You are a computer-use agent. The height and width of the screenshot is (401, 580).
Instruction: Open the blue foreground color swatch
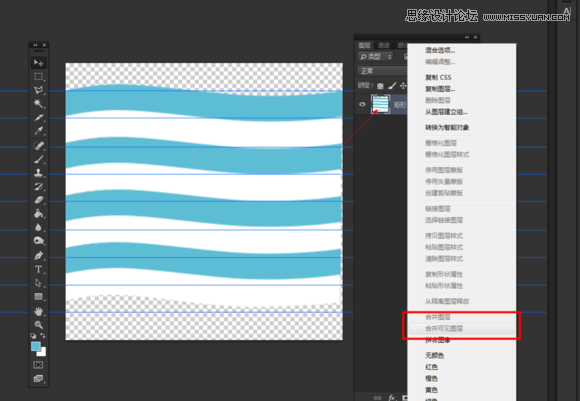pos(36,346)
